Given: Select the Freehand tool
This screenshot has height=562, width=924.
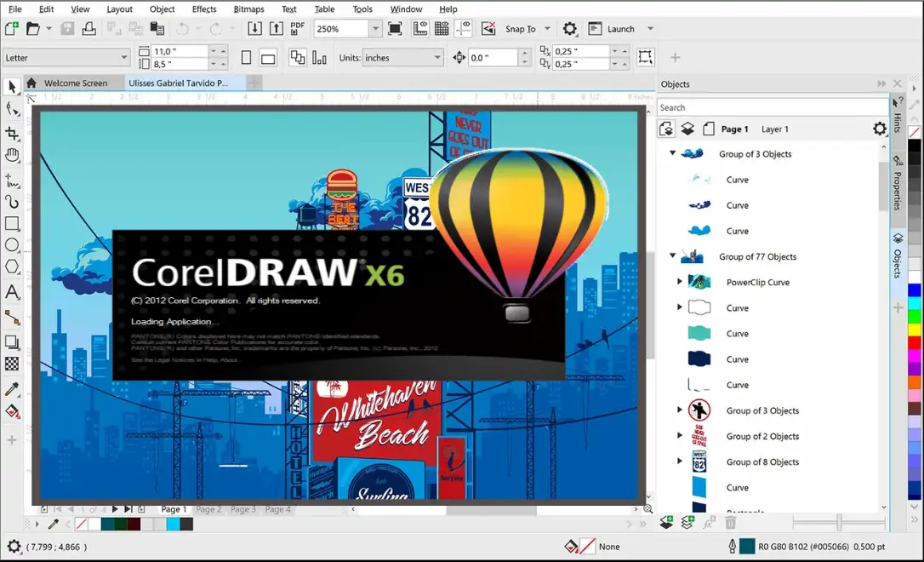Looking at the screenshot, I should (x=12, y=180).
